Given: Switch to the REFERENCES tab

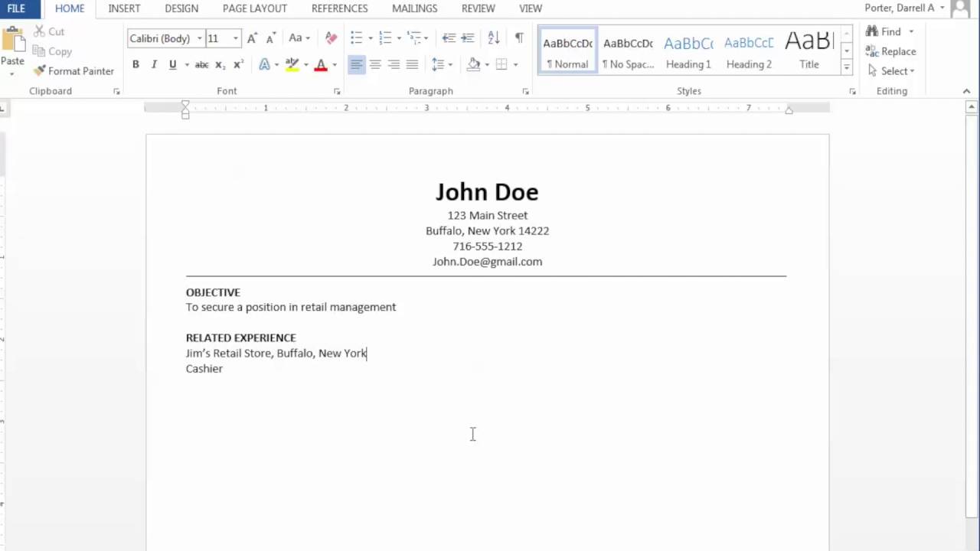Looking at the screenshot, I should (340, 8).
